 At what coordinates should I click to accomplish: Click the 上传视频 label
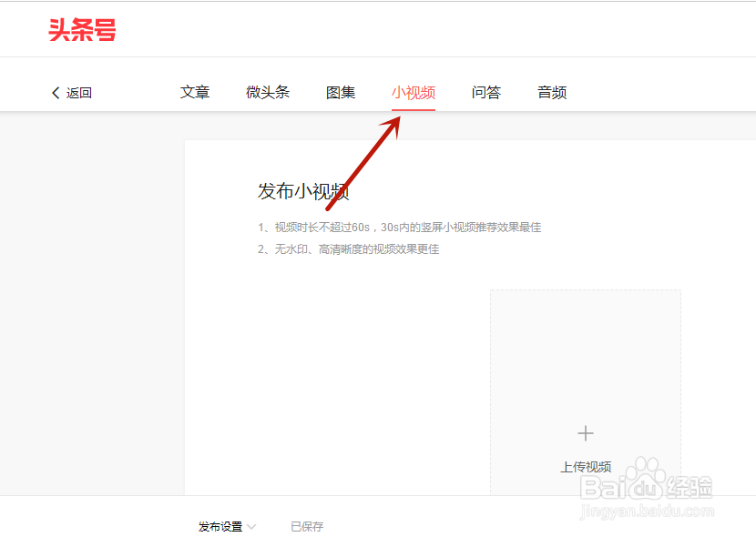click(x=586, y=467)
